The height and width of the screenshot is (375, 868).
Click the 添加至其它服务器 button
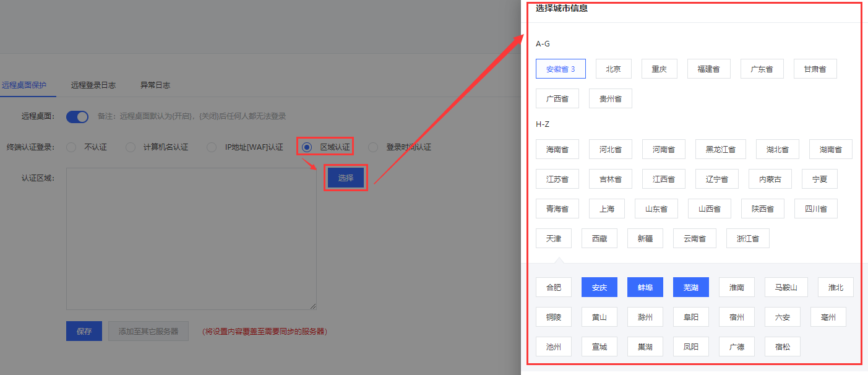tap(148, 331)
